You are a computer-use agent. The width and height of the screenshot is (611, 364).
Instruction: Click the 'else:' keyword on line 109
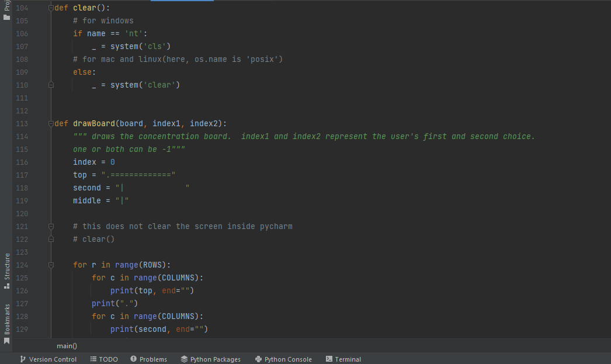84,72
